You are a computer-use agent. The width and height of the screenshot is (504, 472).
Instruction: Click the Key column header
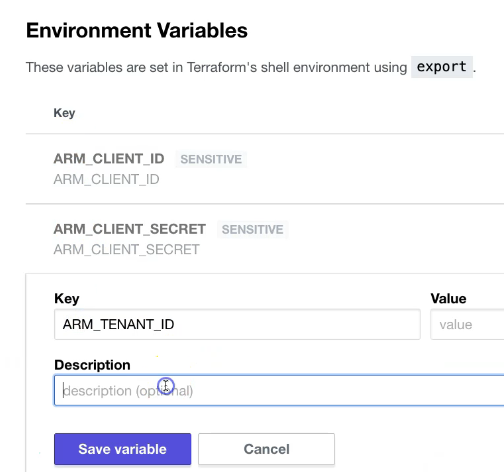point(64,113)
